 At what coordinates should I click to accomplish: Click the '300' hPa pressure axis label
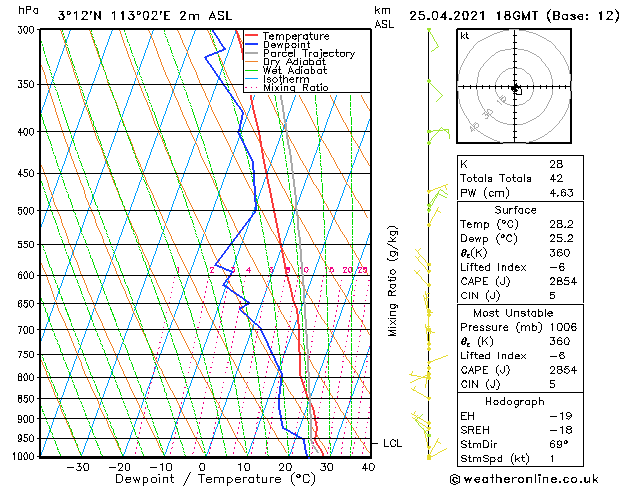[28, 30]
